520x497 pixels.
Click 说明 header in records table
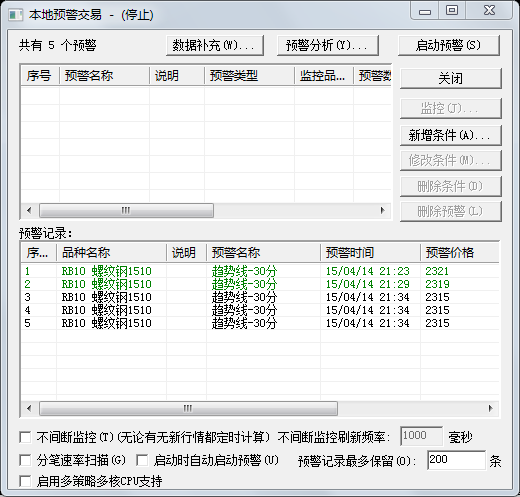click(186, 253)
